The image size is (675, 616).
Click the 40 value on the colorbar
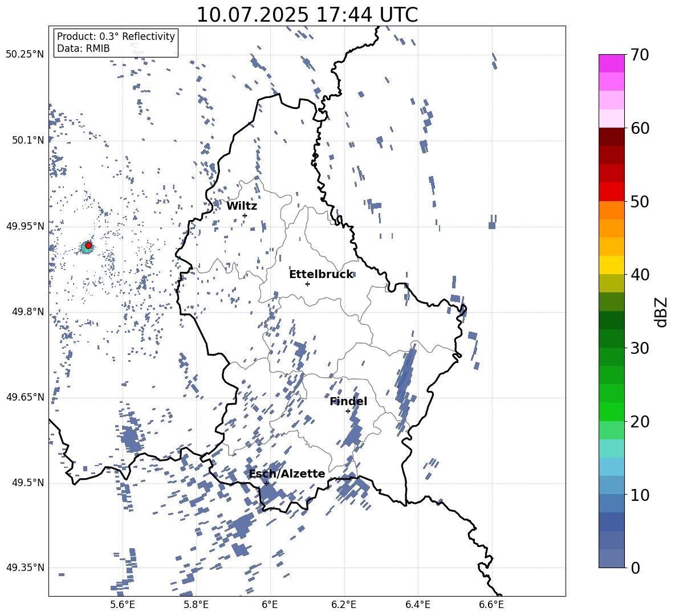tap(640, 275)
